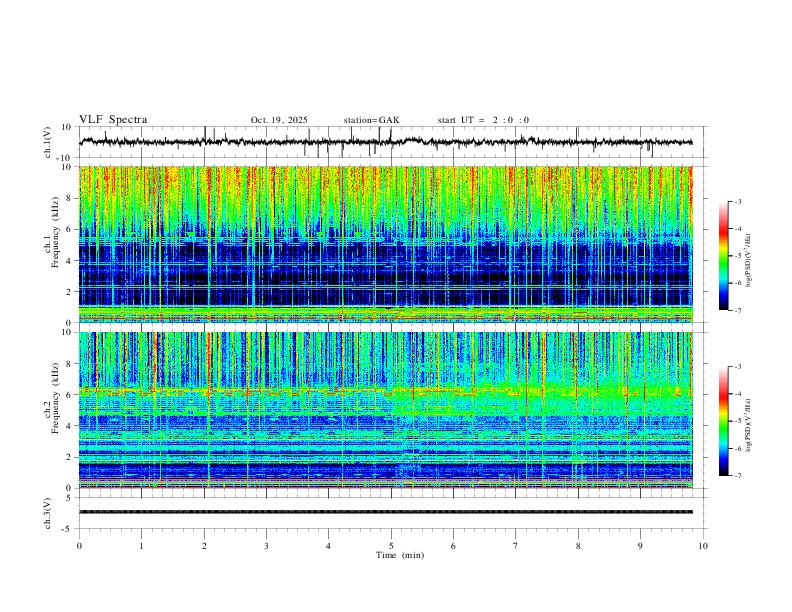
Task: Click the "-4" label on the ch.2 color bar
Action: tap(737, 394)
